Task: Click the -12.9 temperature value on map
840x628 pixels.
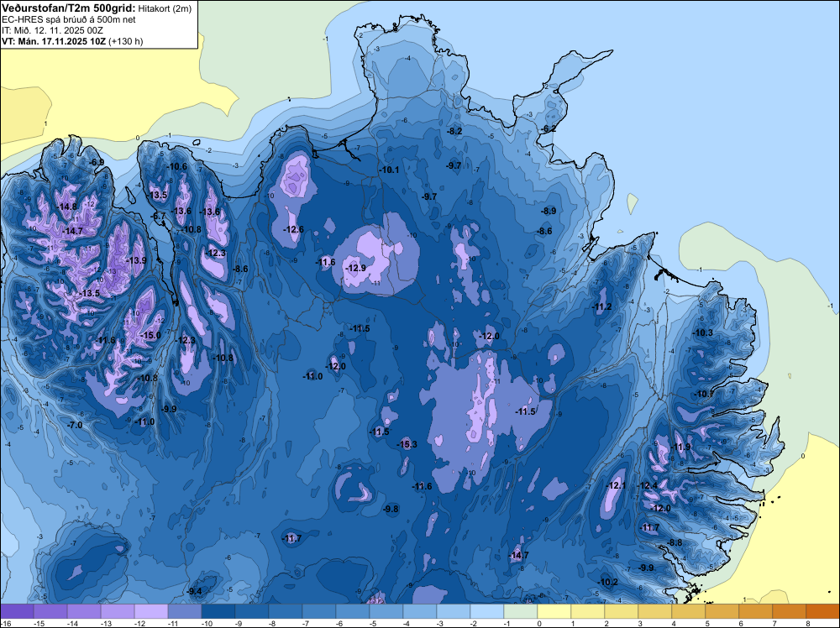Action: 356,268
